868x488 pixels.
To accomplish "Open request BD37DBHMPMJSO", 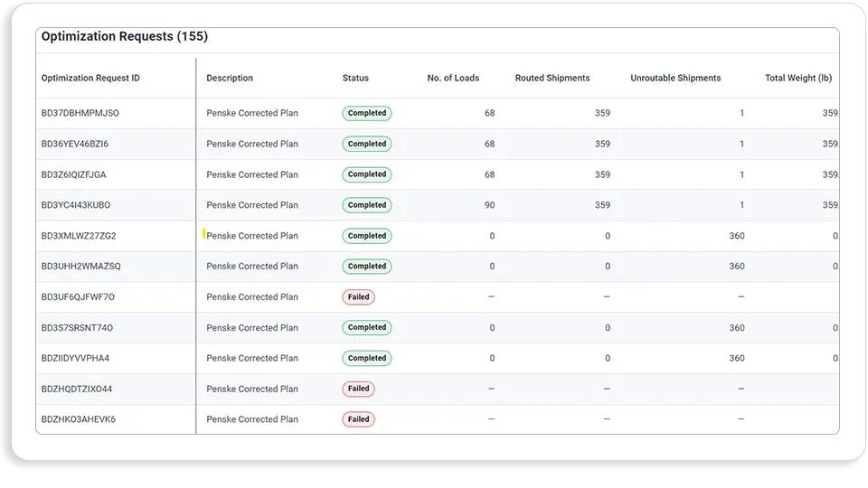I will (80, 114).
